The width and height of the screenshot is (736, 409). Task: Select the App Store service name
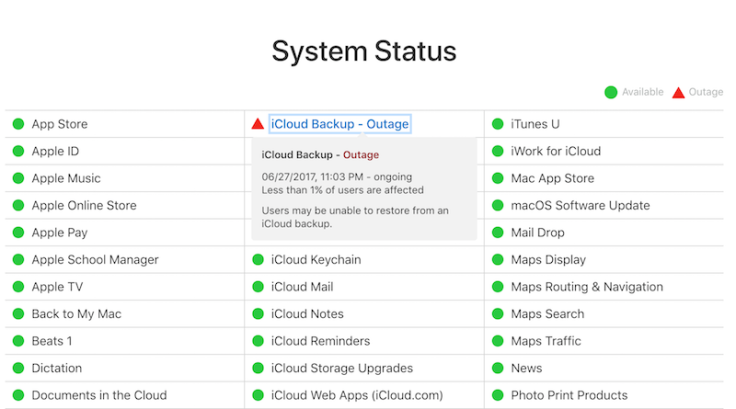pos(60,124)
